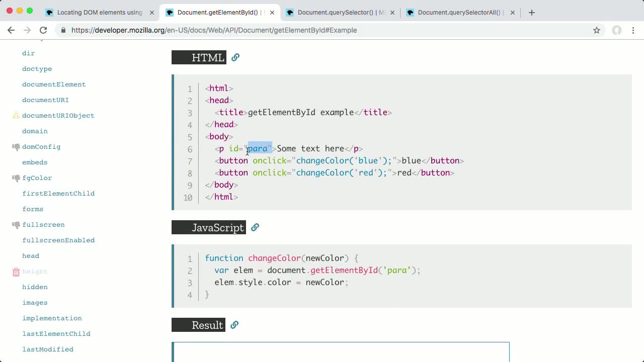Click the back navigation arrow
This screenshot has width=644, height=362.
11,30
